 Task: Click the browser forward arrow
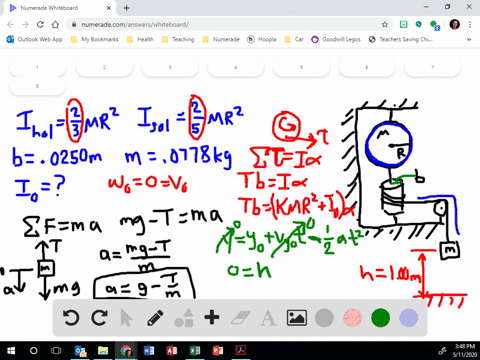click(x=25, y=24)
